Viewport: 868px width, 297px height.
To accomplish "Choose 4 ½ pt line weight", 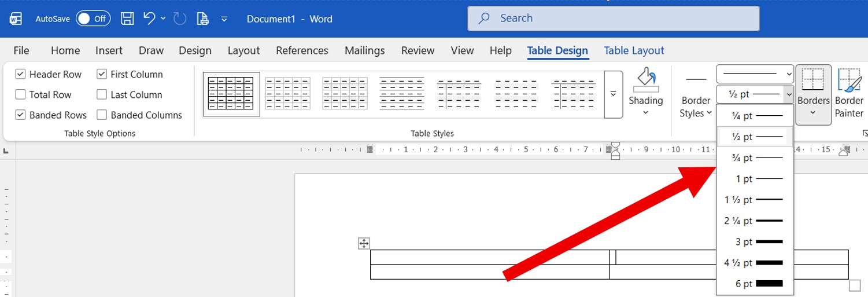I will 755,262.
